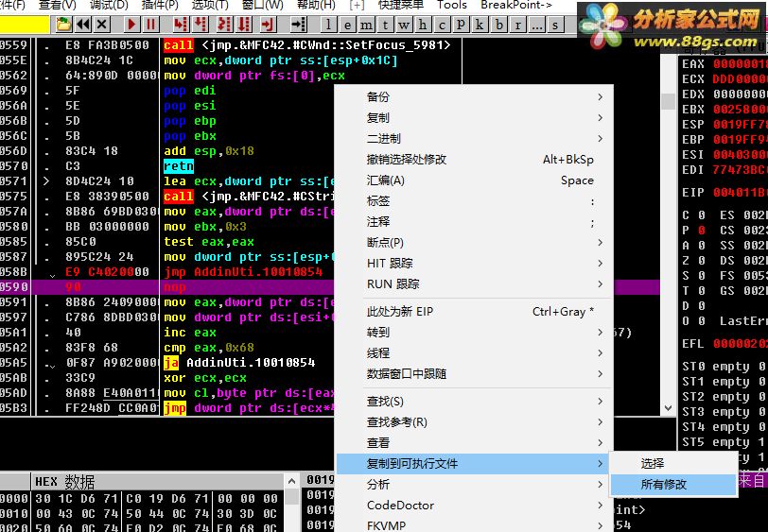Screen dimensions: 768x532
Task: Click the Trace into toolbar icon
Action: [x=224, y=24]
